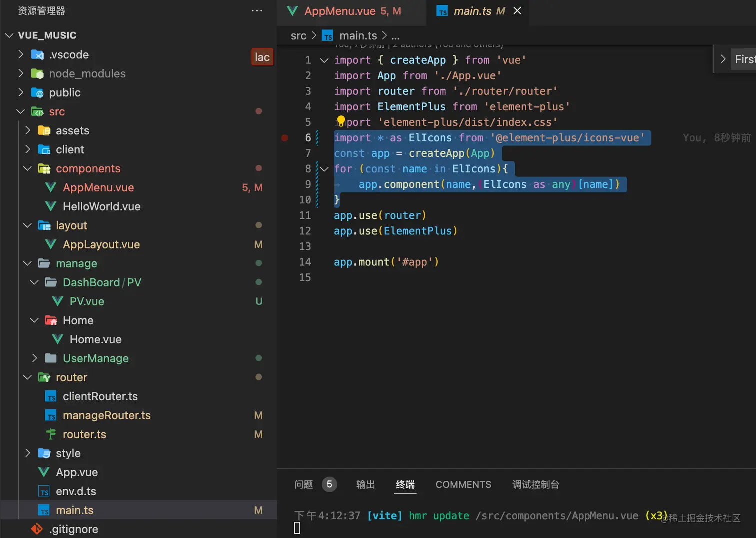Click the src breadcrumb segment
Screen dimensions: 756x538
click(298, 36)
